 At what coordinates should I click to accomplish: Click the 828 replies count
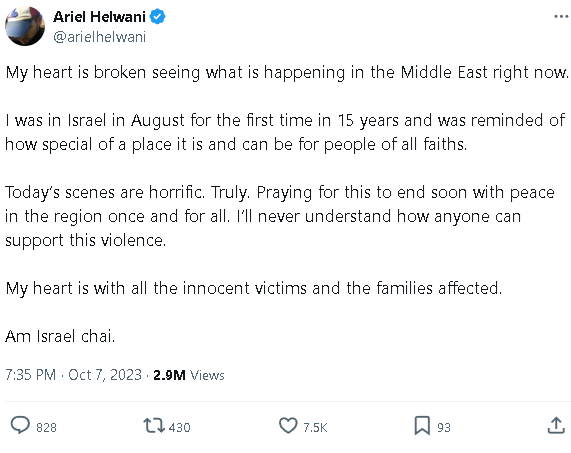46,428
